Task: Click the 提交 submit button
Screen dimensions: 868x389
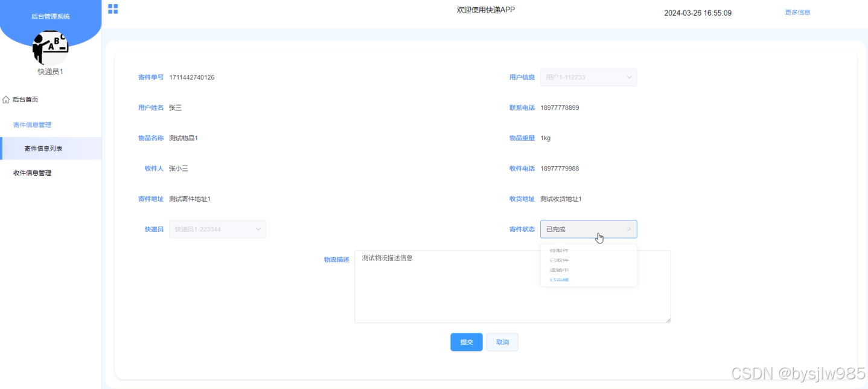Action: (467, 342)
